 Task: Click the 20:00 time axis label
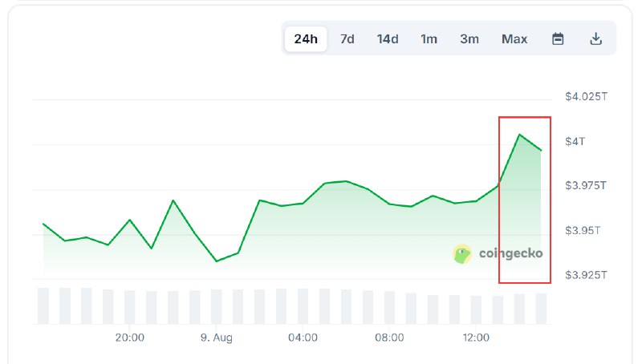point(130,338)
